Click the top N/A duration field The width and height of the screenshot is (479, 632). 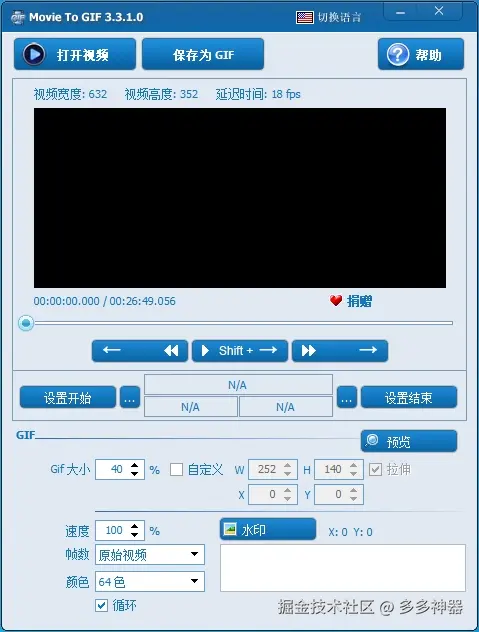(238, 385)
